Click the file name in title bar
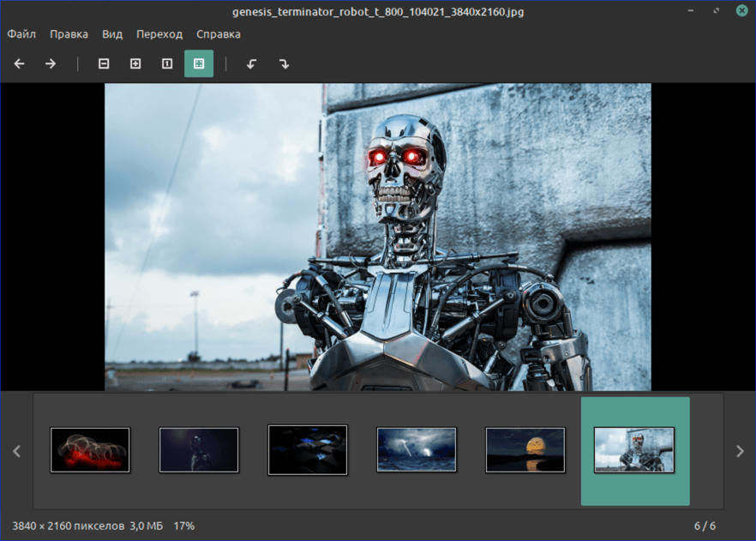 [x=378, y=11]
